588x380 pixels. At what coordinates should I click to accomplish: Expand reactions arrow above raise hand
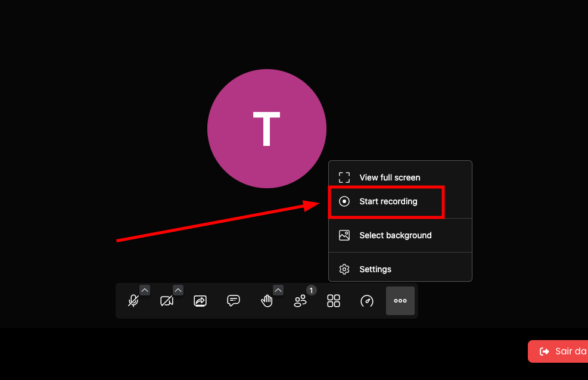[278, 290]
